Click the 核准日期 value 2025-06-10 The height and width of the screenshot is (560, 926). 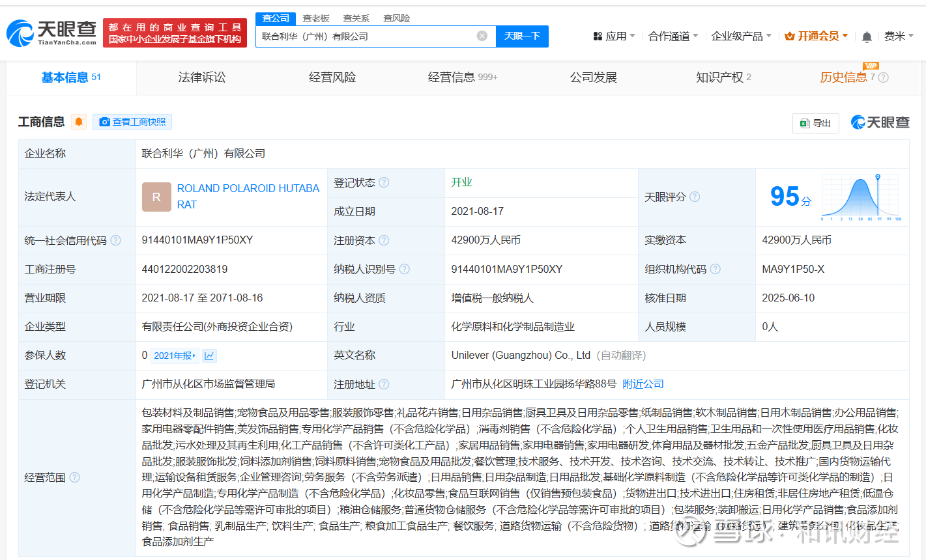pyautogui.click(x=789, y=298)
